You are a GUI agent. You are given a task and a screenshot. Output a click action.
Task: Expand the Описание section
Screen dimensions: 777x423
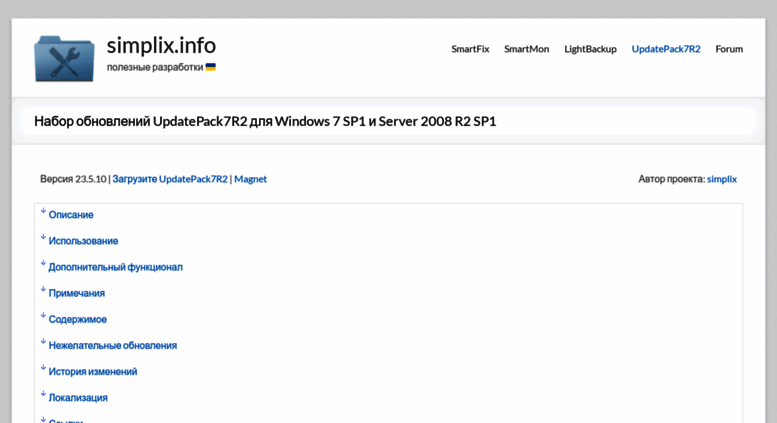pyautogui.click(x=71, y=215)
